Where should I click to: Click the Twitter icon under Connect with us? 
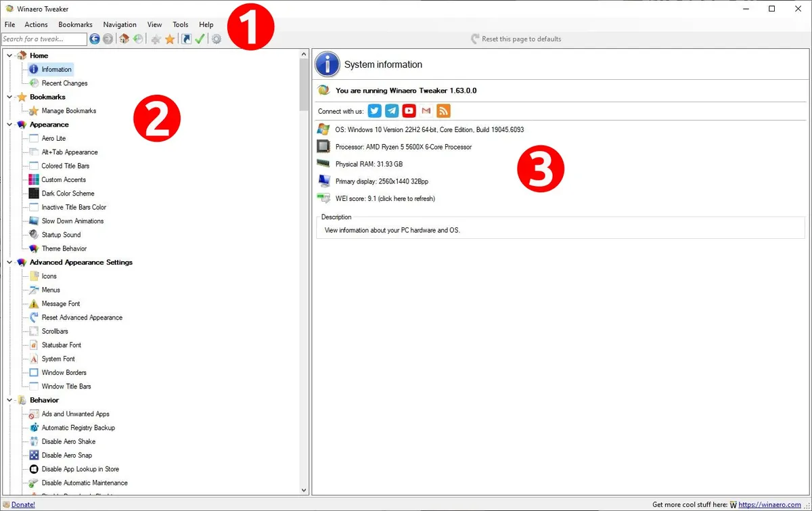(x=374, y=110)
